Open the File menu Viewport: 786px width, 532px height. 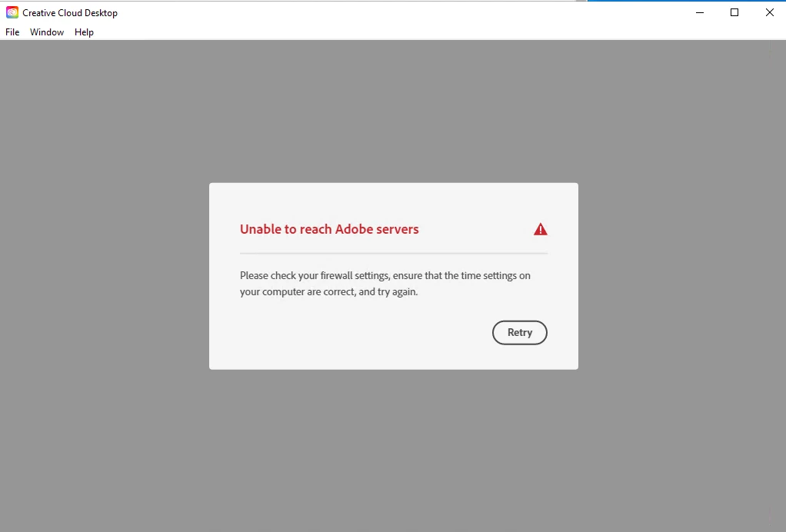[x=12, y=32]
